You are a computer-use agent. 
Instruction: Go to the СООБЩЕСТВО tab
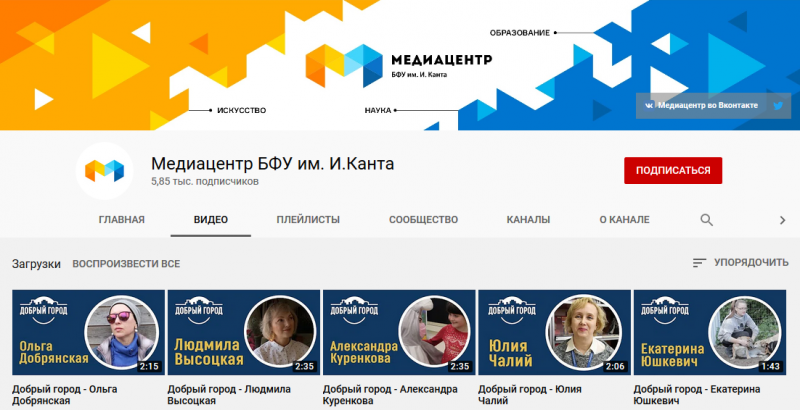tap(423, 220)
